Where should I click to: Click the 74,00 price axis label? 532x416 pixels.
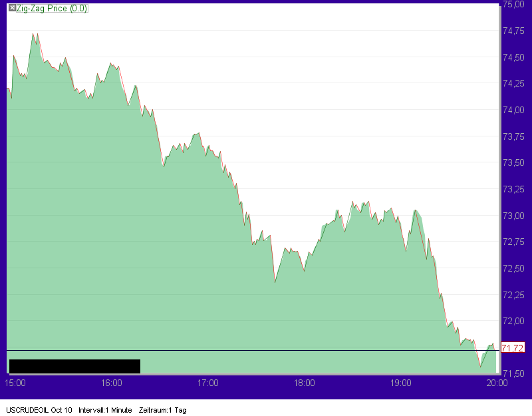[x=513, y=110]
